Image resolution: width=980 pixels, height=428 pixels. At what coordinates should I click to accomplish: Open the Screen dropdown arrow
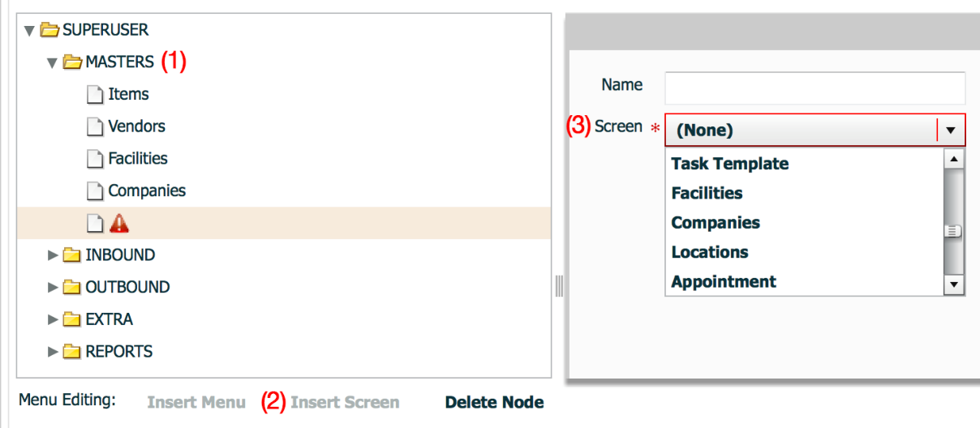(x=951, y=130)
